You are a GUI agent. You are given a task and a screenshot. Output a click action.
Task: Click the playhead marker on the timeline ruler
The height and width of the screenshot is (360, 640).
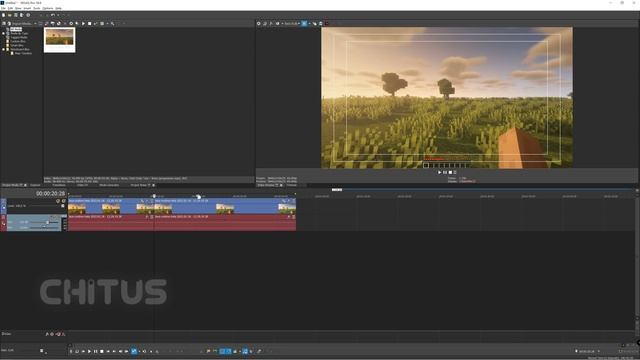click(154, 196)
